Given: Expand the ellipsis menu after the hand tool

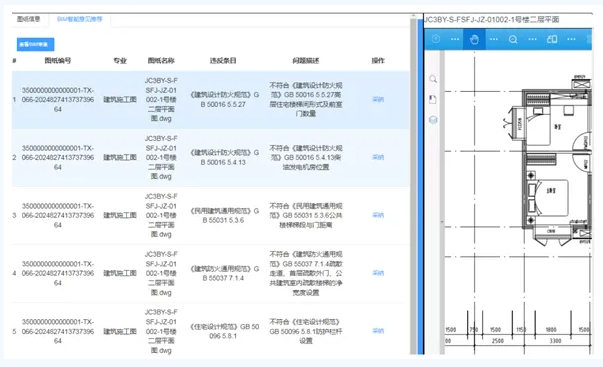Looking at the screenshot, I should pos(494,39).
